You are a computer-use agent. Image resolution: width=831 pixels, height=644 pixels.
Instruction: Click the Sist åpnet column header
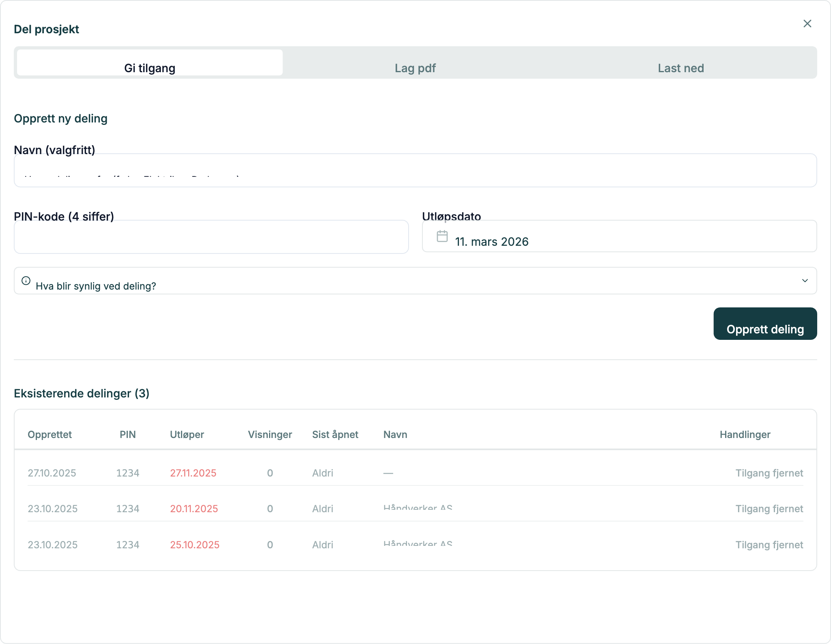pos(335,434)
